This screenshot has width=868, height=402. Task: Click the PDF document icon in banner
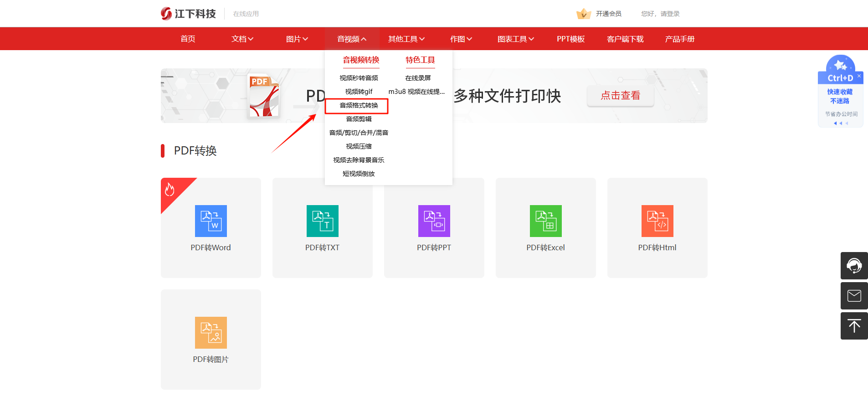point(263,96)
